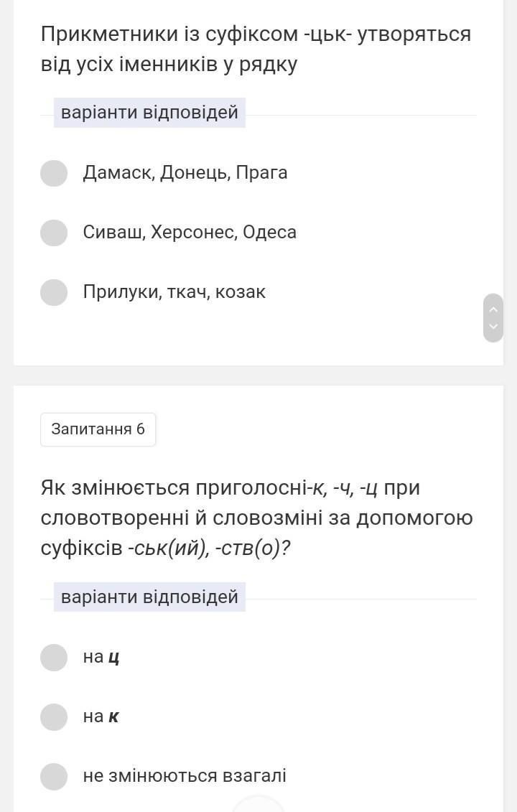This screenshot has height=812, width=517.
Task: Click the partial round button at bottom edge
Action: tap(258, 804)
